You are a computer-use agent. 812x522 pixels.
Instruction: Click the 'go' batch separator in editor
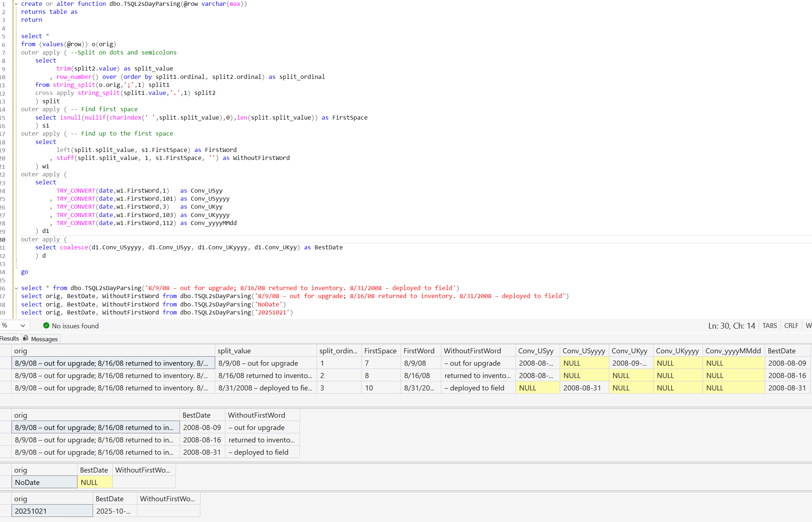24,272
